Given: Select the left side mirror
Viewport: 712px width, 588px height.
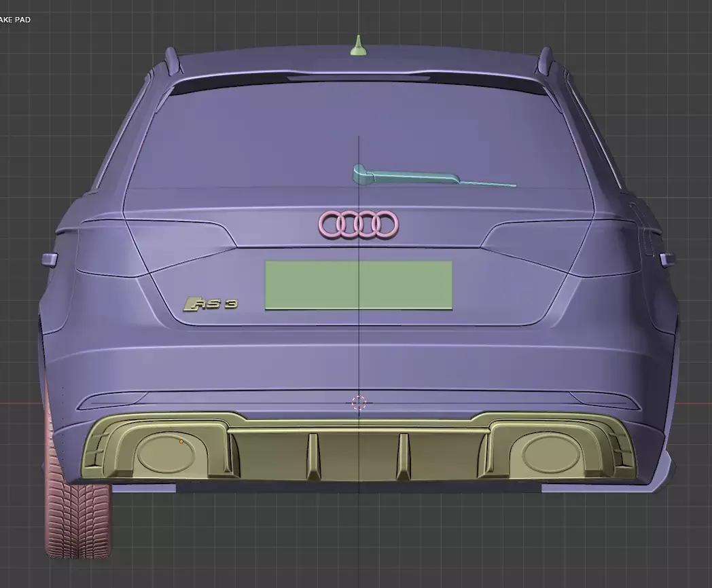Looking at the screenshot, I should click(x=50, y=260).
